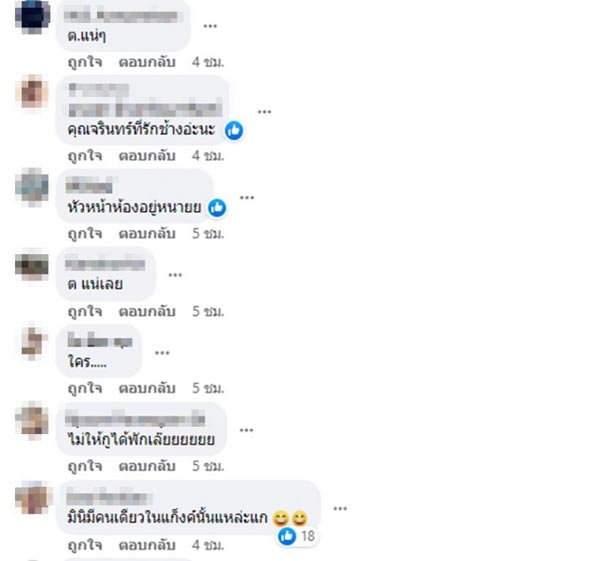Open timestamp '4 ชม.' under 'ด.แน่ๆ' comment
Image resolution: width=600 pixels, height=561 pixels.
208,62
